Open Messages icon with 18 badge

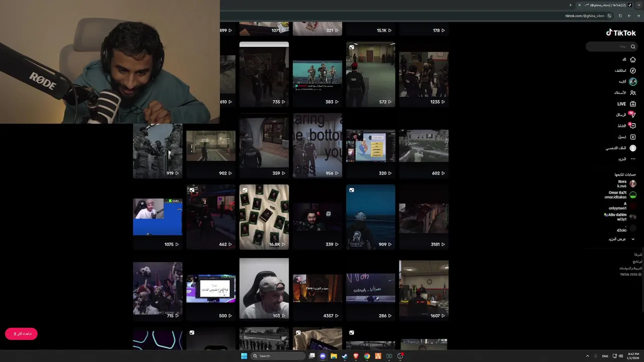632,115
